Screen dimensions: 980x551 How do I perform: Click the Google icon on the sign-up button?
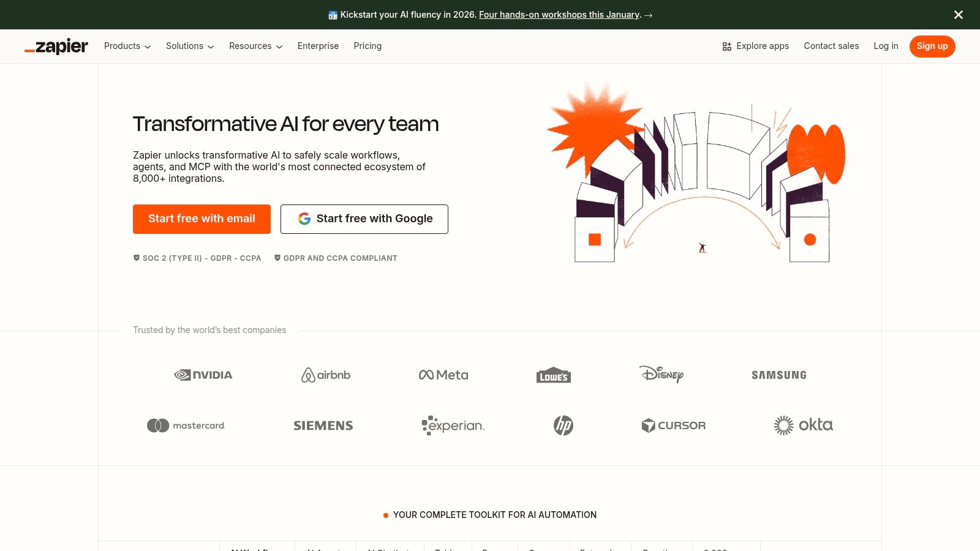[x=304, y=219]
